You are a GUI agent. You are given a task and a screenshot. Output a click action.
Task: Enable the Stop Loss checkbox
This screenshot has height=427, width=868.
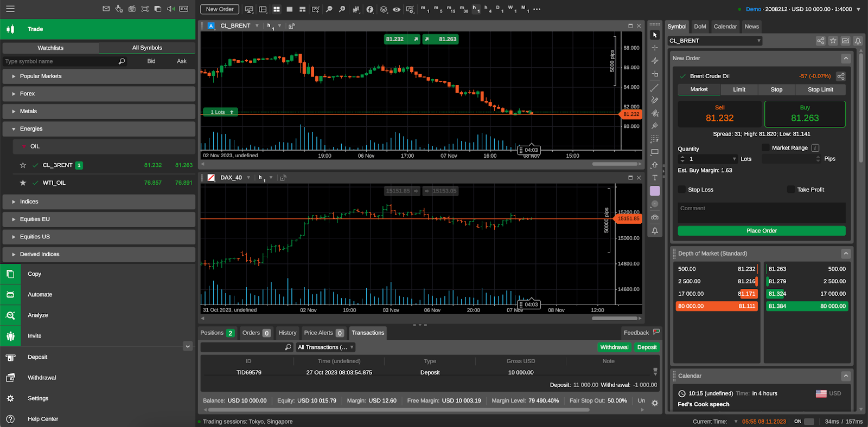(682, 190)
